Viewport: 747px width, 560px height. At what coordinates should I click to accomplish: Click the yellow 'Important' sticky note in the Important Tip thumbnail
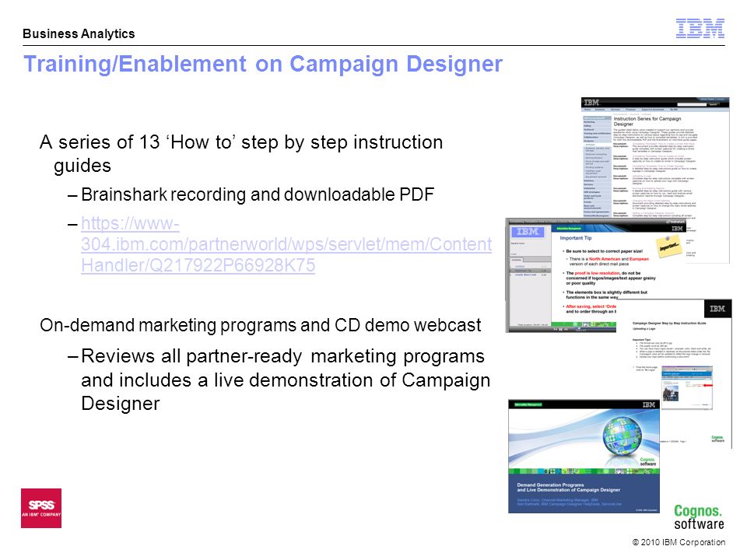point(669,247)
